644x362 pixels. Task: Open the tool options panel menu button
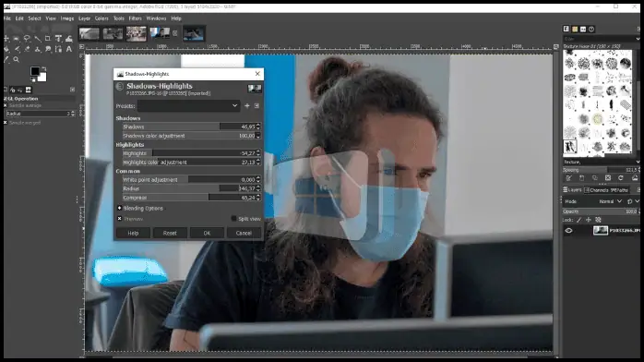[72, 90]
